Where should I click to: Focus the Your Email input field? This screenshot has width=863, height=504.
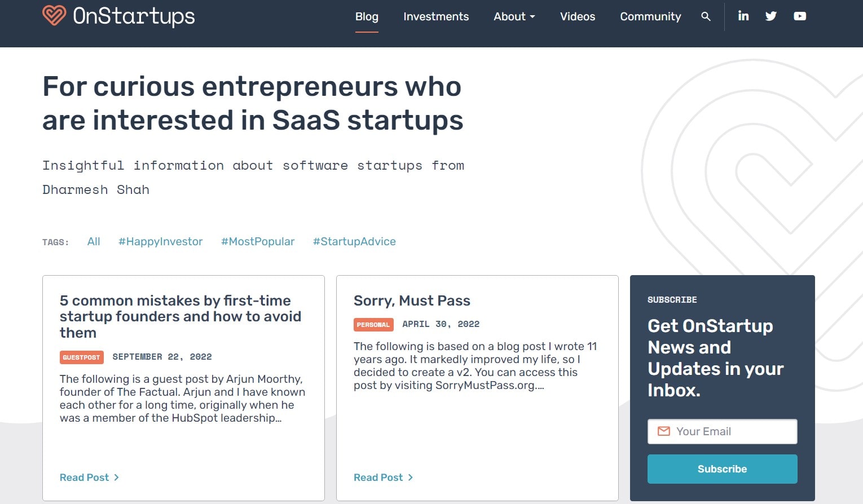(722, 431)
